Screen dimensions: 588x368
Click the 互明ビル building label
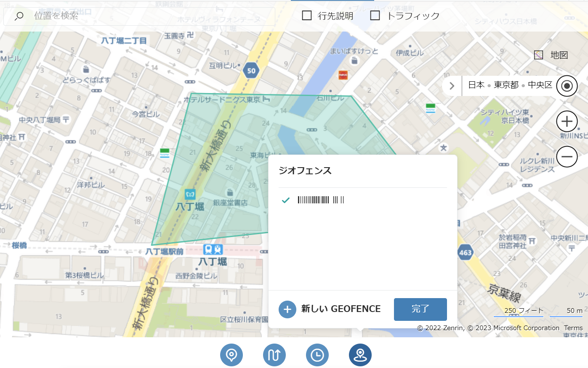click(x=223, y=66)
